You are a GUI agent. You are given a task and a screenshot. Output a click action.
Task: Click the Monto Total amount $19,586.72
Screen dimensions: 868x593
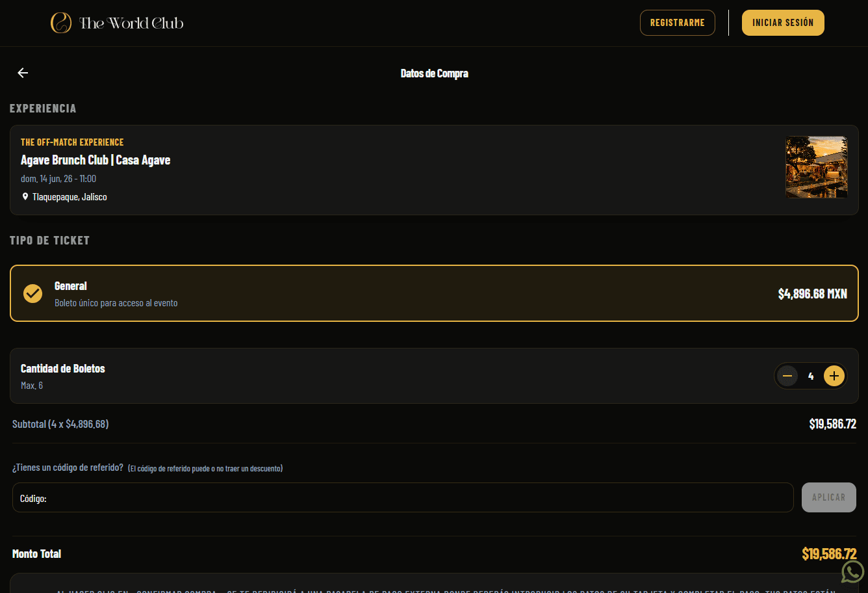[x=829, y=554]
